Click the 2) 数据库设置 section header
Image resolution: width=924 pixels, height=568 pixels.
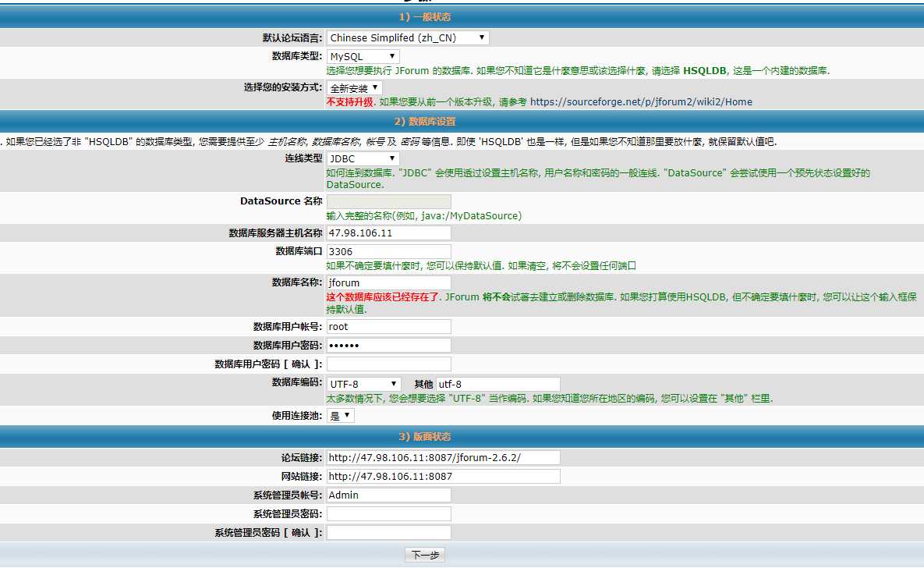(425, 122)
